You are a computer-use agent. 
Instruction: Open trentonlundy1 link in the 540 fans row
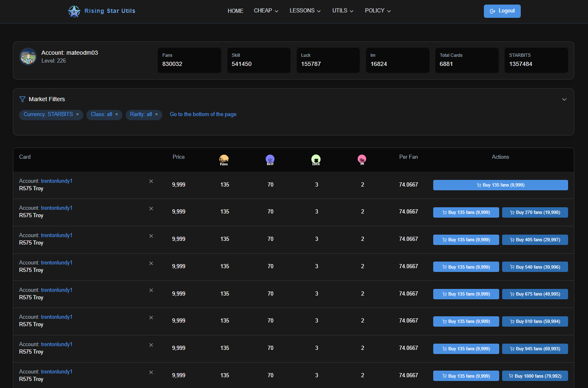coord(56,263)
